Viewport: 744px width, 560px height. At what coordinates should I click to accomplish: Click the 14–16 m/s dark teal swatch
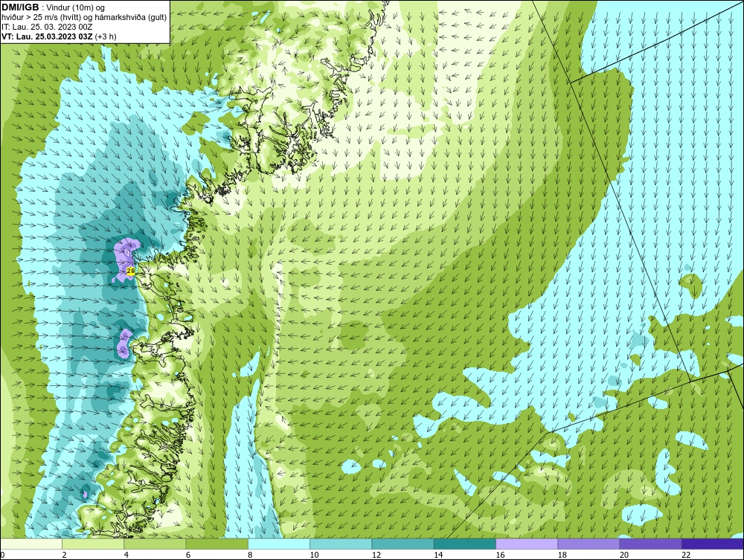tap(465, 544)
